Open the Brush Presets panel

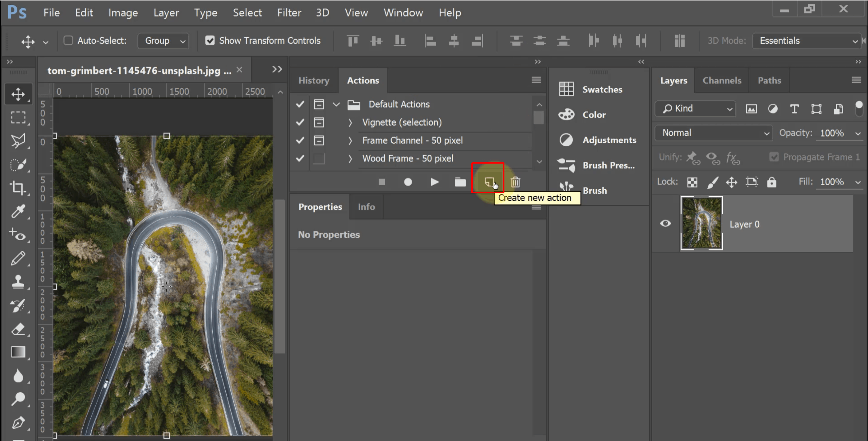[596, 165]
